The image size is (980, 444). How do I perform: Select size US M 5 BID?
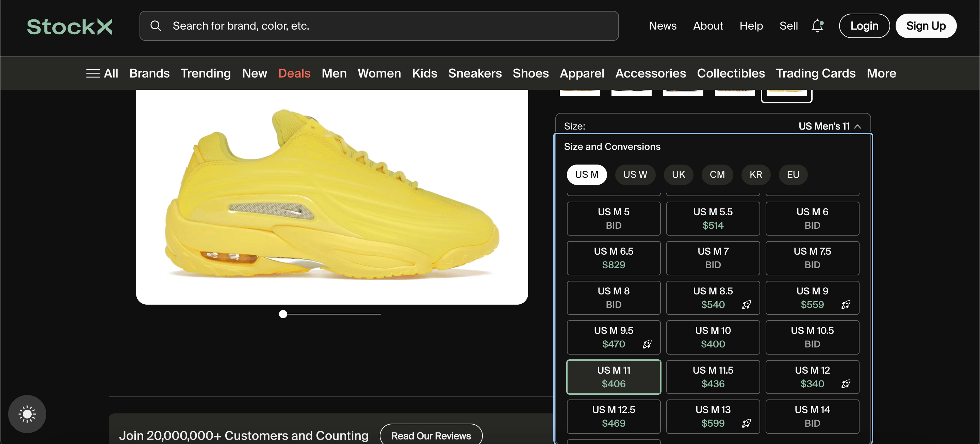pyautogui.click(x=614, y=219)
